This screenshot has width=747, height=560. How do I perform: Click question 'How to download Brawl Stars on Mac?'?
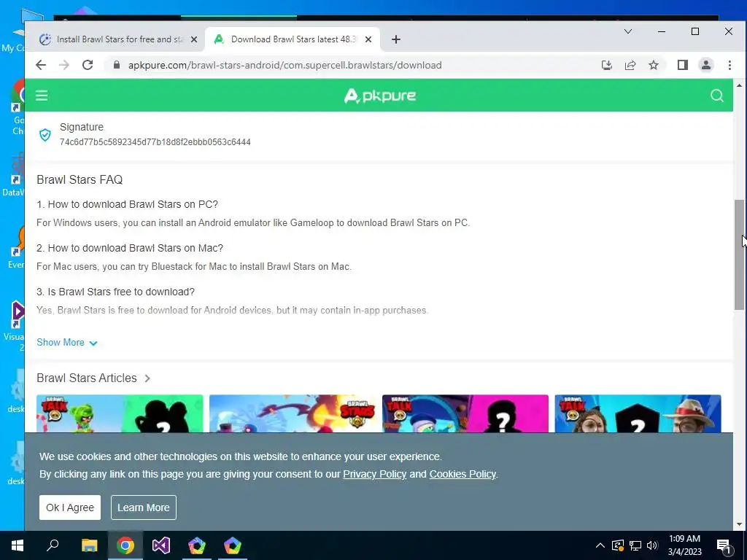[x=130, y=248]
